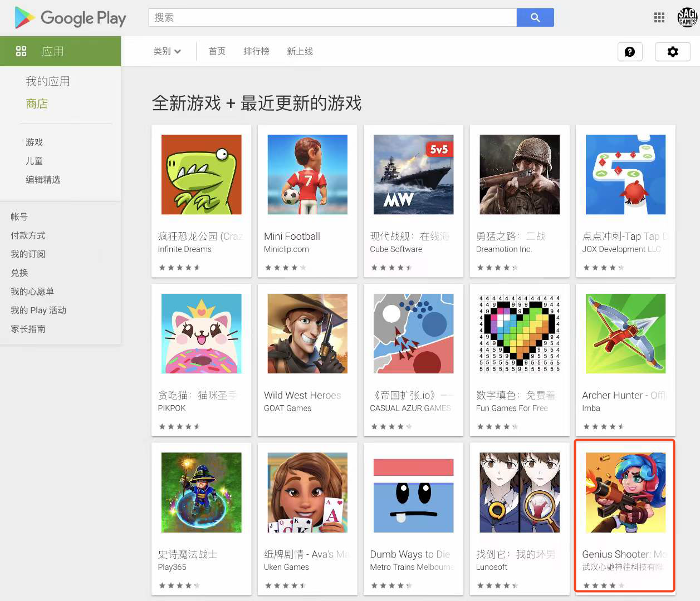
Task: Open the Genius Shooter game icon
Action: pos(625,492)
